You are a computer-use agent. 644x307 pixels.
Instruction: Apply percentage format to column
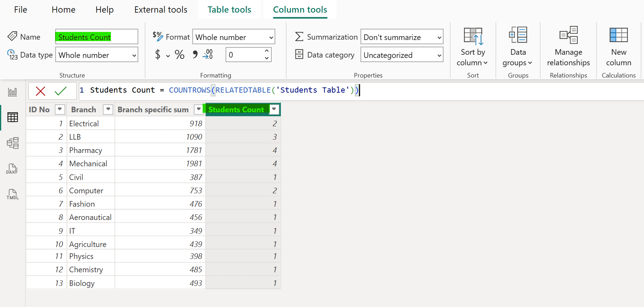click(179, 55)
